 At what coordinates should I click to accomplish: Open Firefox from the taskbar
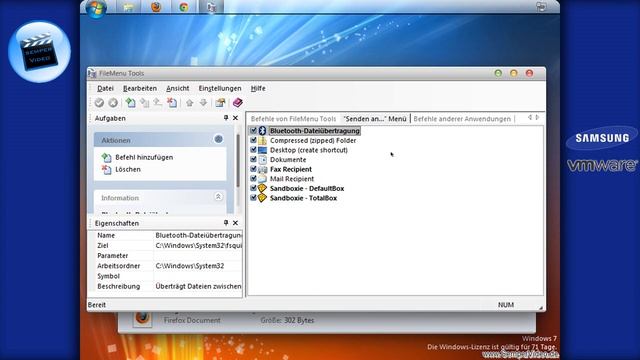(156, 7)
